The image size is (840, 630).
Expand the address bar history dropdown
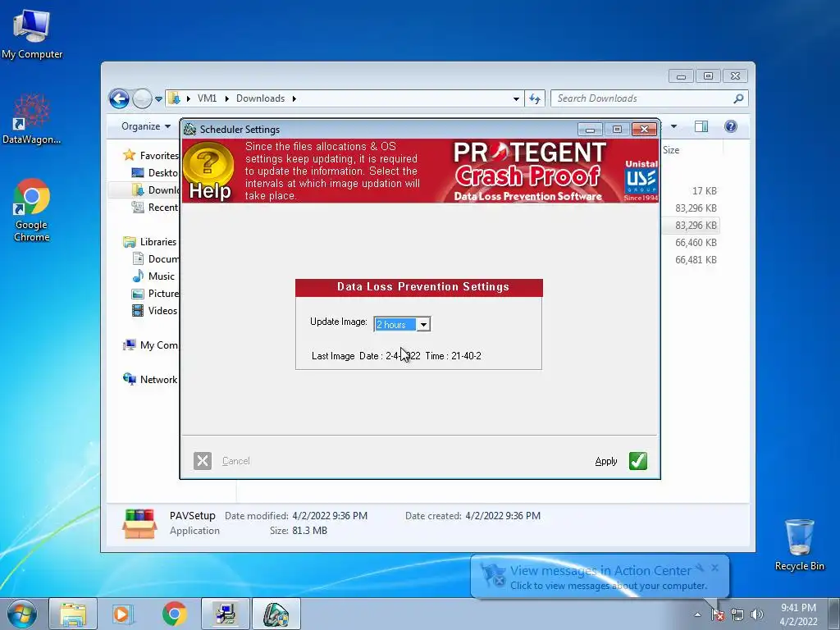click(x=516, y=98)
